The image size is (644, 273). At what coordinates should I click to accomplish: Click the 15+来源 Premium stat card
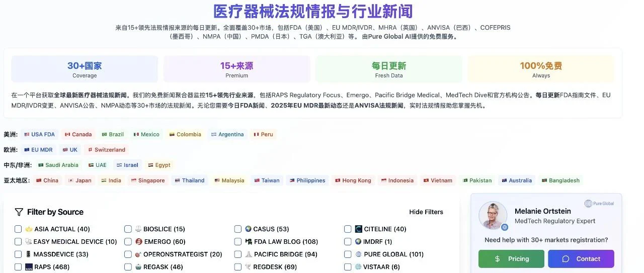tap(236, 69)
